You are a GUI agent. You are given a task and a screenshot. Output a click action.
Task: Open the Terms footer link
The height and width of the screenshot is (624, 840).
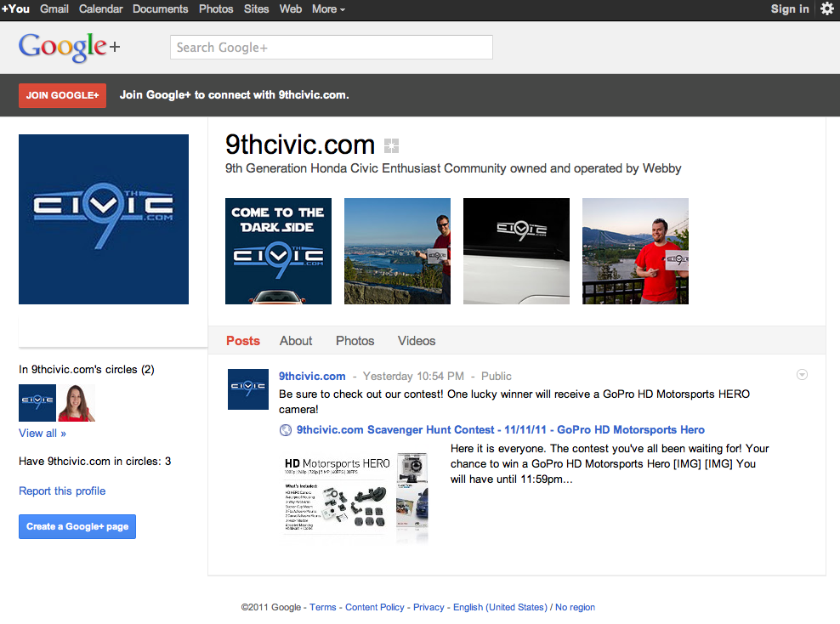322,607
